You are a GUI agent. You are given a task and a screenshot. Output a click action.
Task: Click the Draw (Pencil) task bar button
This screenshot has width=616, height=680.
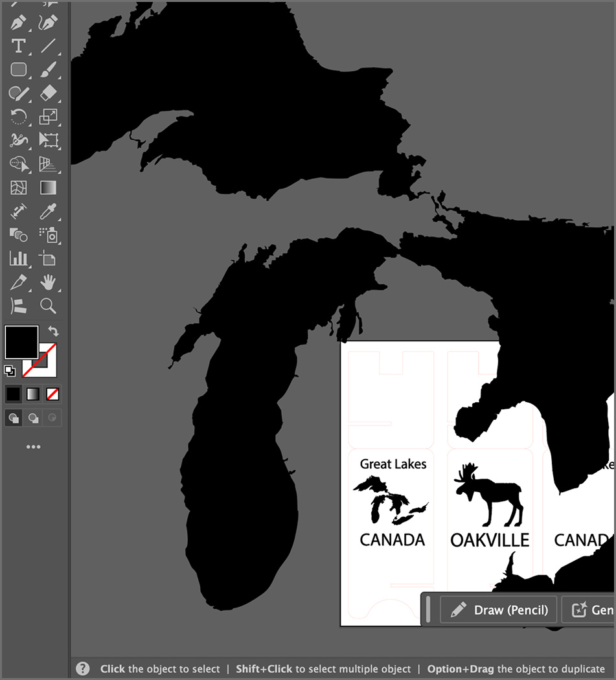[x=497, y=609]
